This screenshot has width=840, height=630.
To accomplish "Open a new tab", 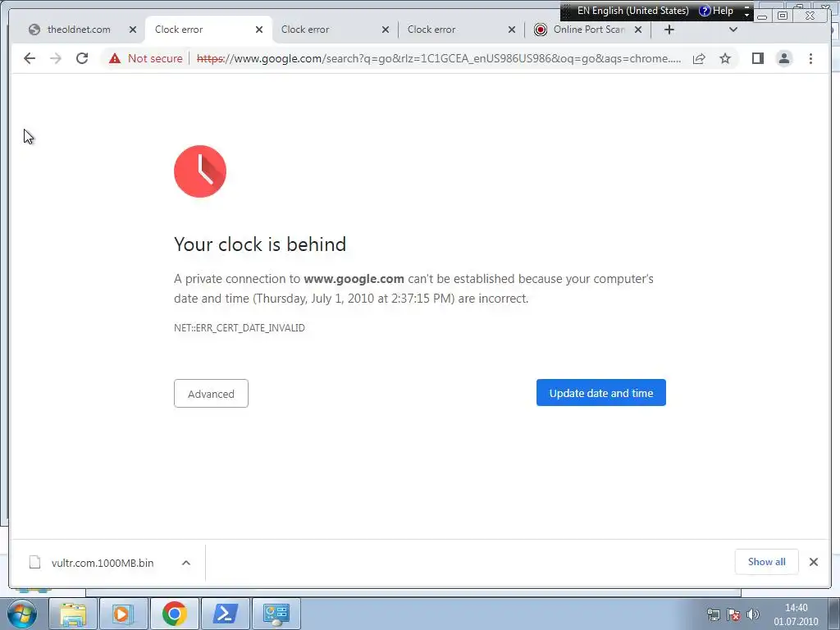I will pyautogui.click(x=669, y=30).
